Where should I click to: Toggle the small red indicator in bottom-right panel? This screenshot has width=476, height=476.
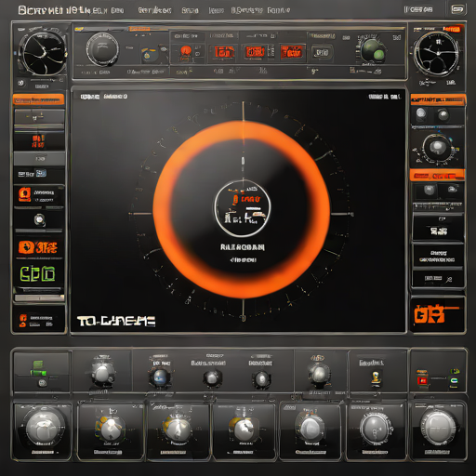[x=423, y=381]
